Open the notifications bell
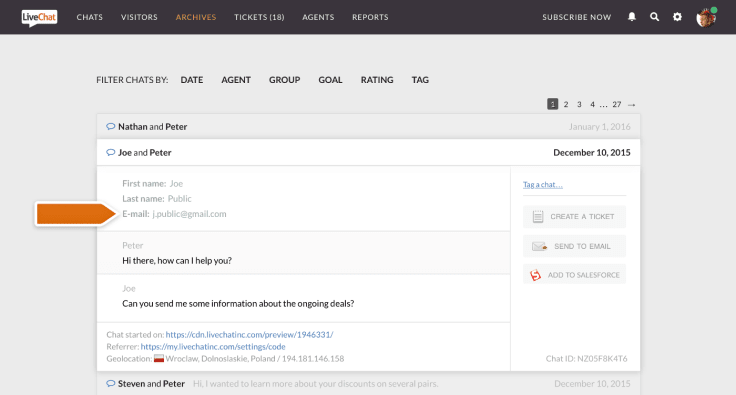 coord(632,17)
